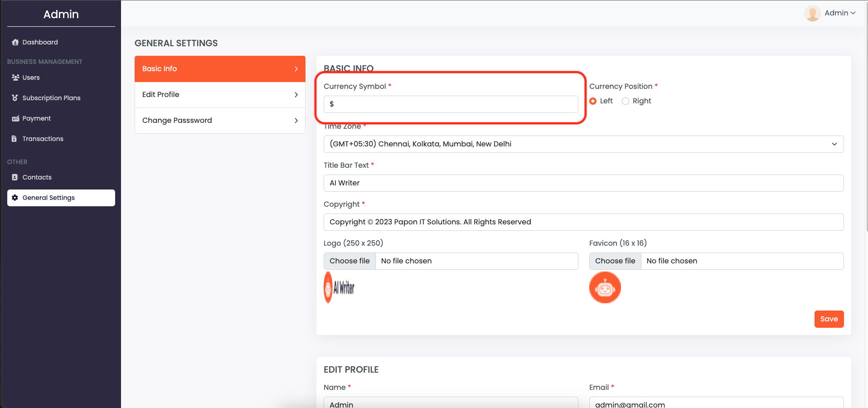Click the General Settings gear icon
The image size is (868, 408).
pos(15,198)
